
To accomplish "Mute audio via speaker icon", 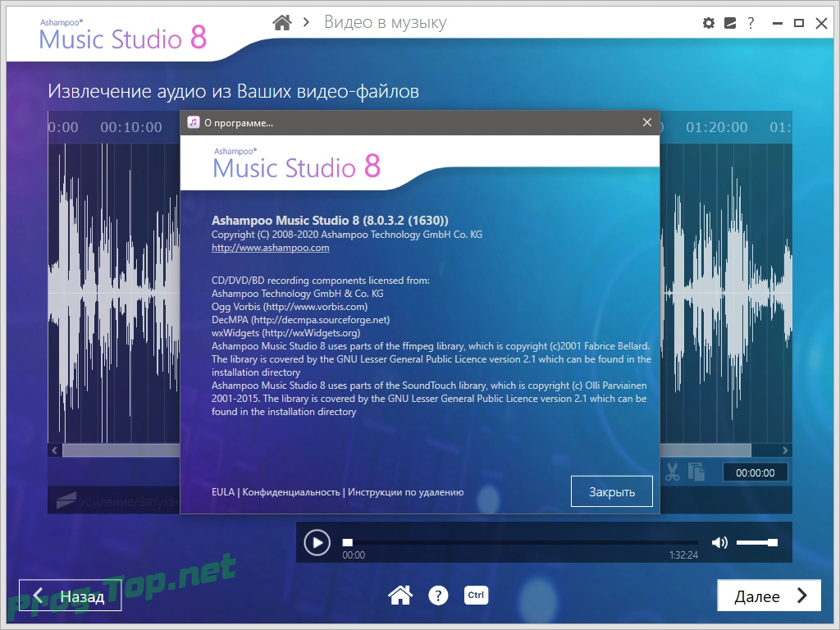I will 719,543.
